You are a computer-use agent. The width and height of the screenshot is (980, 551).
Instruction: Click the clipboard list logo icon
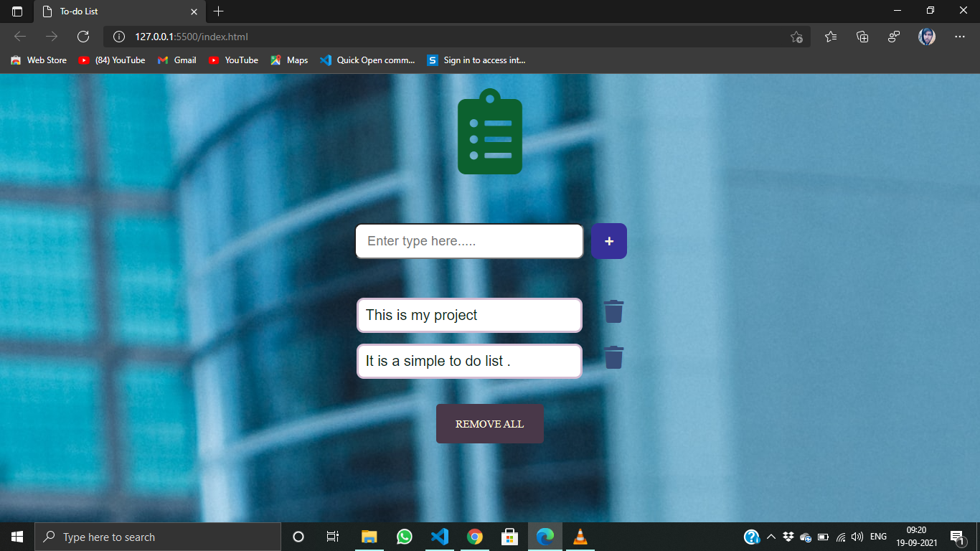(x=490, y=131)
